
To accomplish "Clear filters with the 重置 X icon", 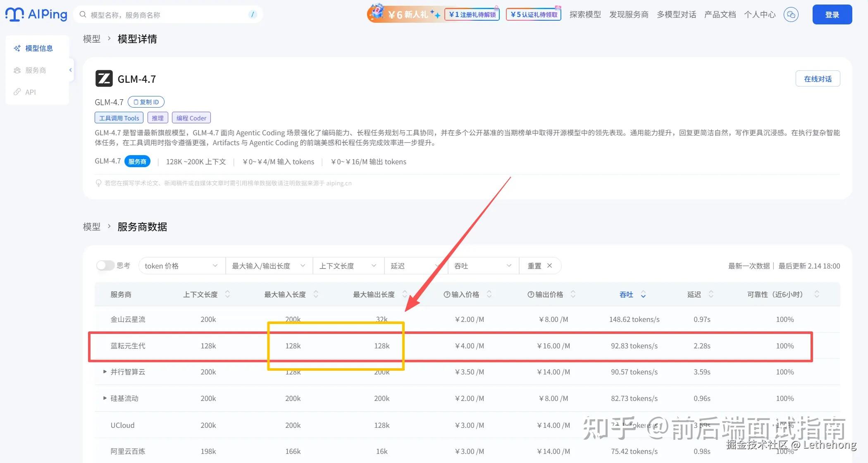I will click(x=550, y=265).
